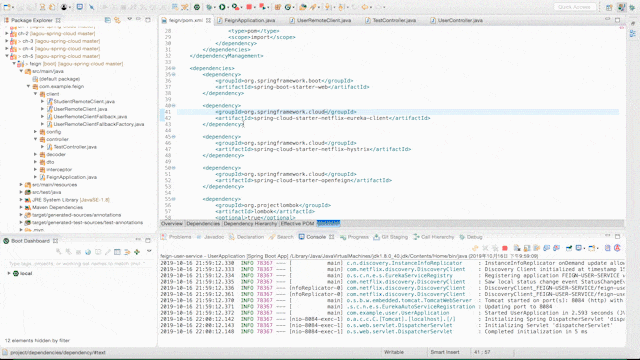The width and height of the screenshot is (640, 360).
Task: Click the Boot Dashboard green power toolbar icon
Action: (x=197, y=7)
